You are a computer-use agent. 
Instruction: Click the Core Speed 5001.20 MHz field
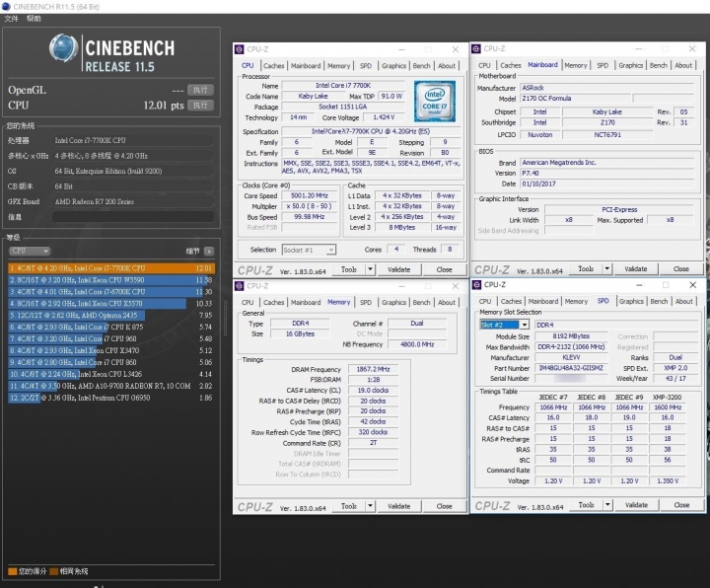[310, 195]
